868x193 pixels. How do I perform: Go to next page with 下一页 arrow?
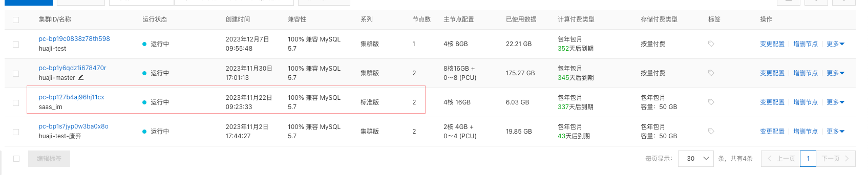coord(835,159)
